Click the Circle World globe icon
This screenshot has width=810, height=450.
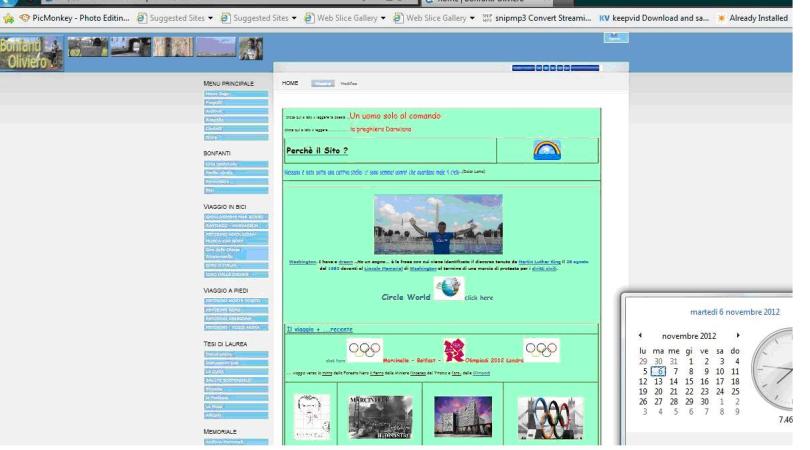pos(448,289)
